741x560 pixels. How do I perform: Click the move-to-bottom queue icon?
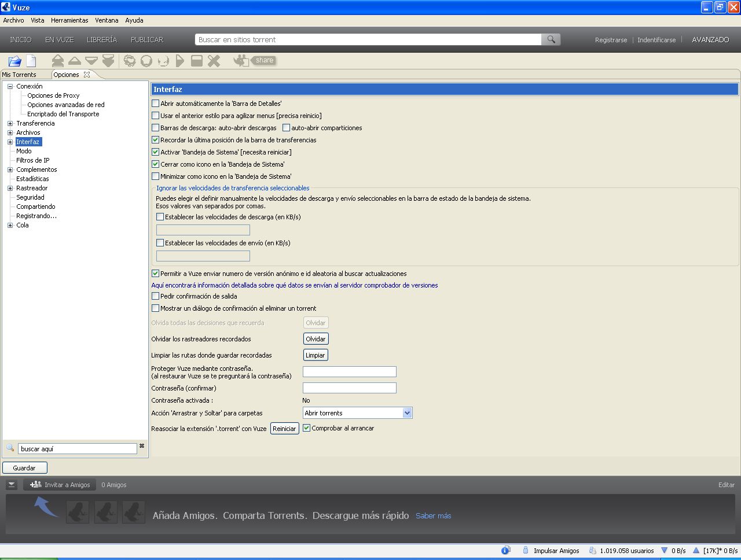(x=108, y=61)
